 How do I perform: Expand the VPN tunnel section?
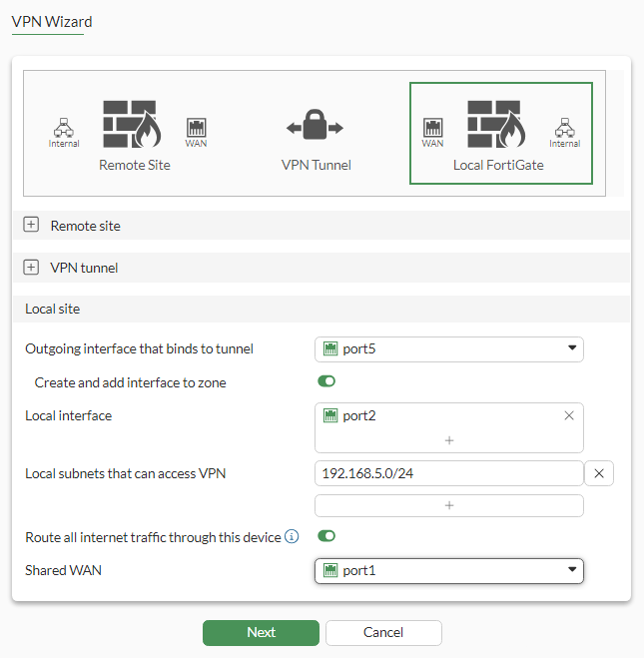(x=31, y=268)
